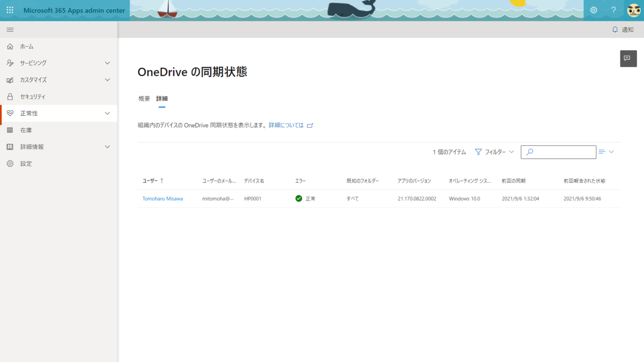The width and height of the screenshot is (644, 362).
Task: Click the external link icon after 詳細については
Action: click(310, 125)
